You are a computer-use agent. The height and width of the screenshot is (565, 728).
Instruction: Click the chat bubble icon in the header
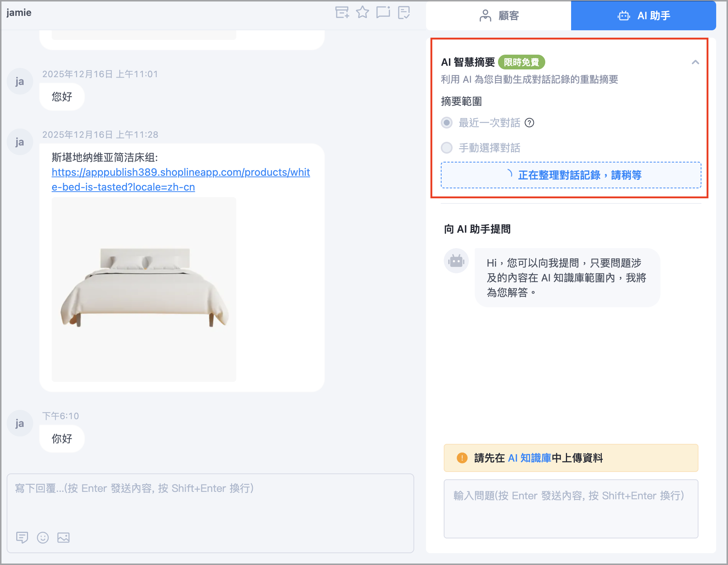pos(383,12)
